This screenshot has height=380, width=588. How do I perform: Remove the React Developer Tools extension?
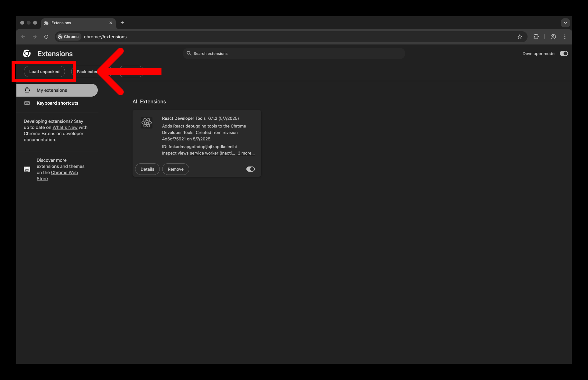176,169
